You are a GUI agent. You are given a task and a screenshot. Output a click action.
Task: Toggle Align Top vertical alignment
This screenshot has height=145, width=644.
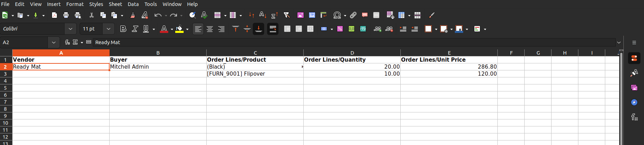tap(236, 29)
